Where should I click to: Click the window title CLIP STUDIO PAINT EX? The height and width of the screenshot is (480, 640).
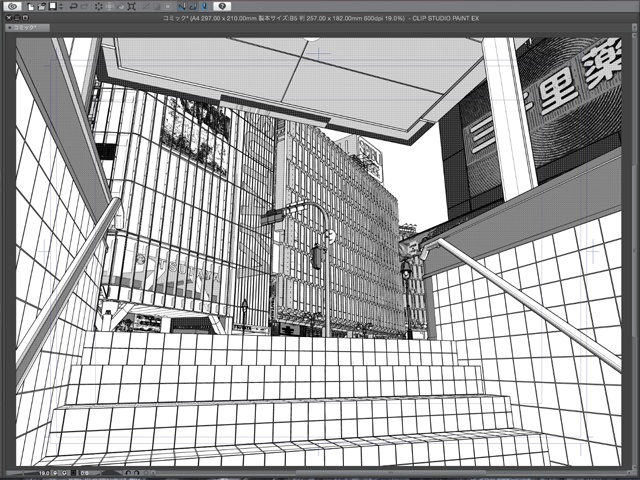(x=445, y=18)
